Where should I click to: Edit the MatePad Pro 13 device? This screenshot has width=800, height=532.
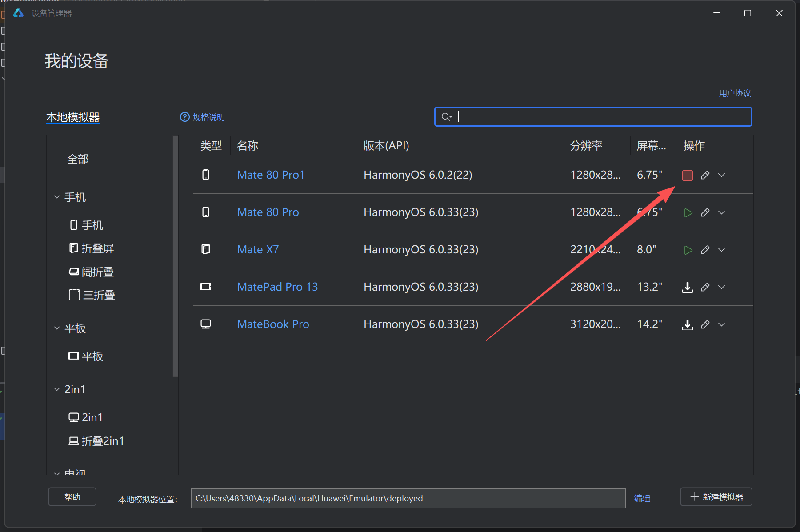[x=705, y=288]
